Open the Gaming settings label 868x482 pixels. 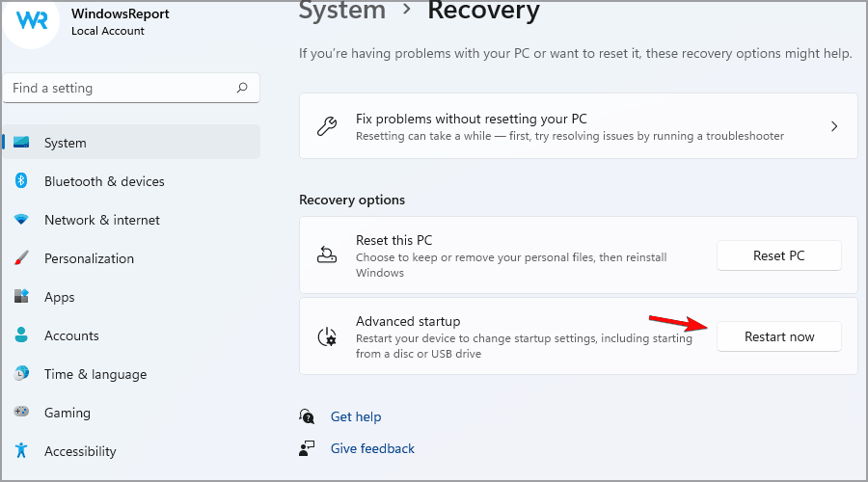(x=67, y=413)
